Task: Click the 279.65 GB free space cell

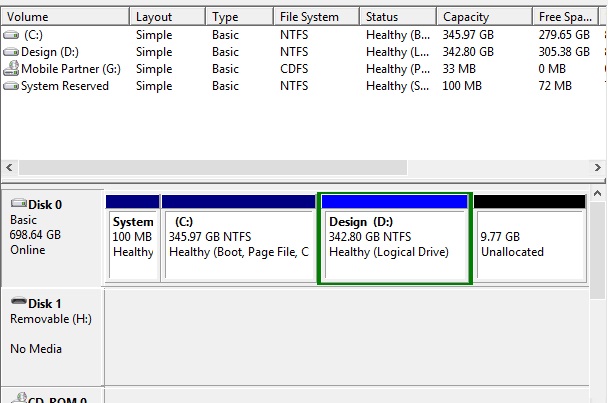Action: (x=564, y=35)
